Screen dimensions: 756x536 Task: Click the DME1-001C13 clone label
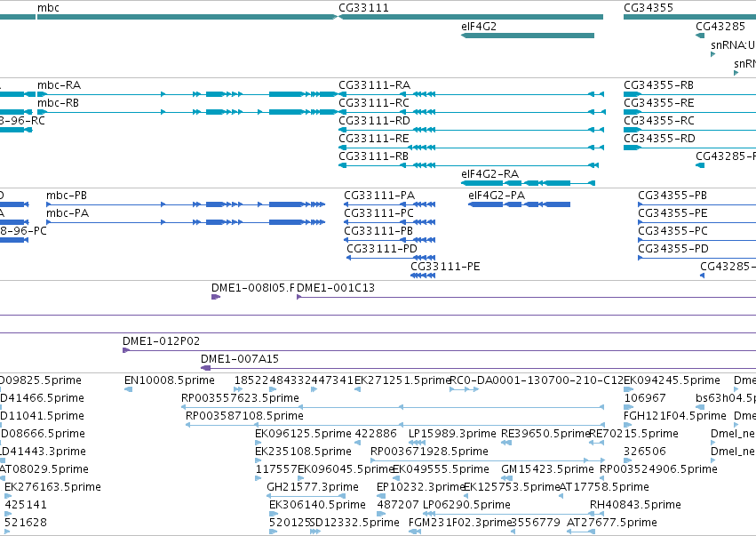[336, 288]
